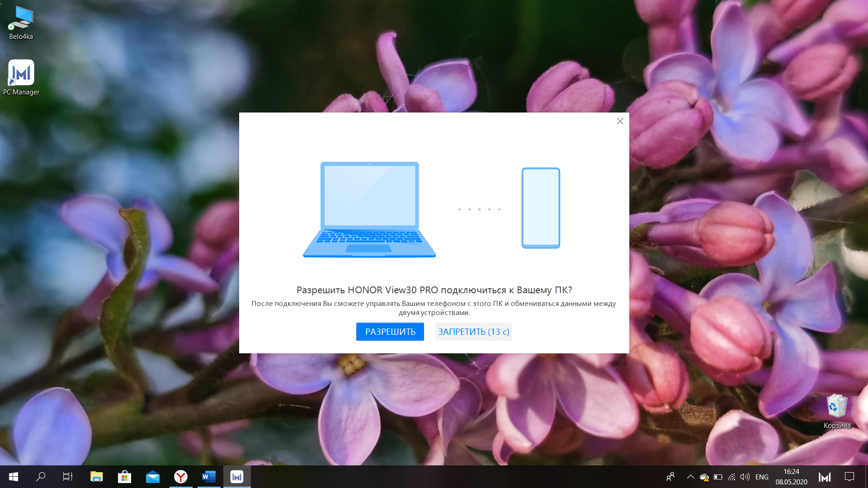The width and height of the screenshot is (868, 488).
Task: Launch File Explorer from taskbar
Action: 96,477
